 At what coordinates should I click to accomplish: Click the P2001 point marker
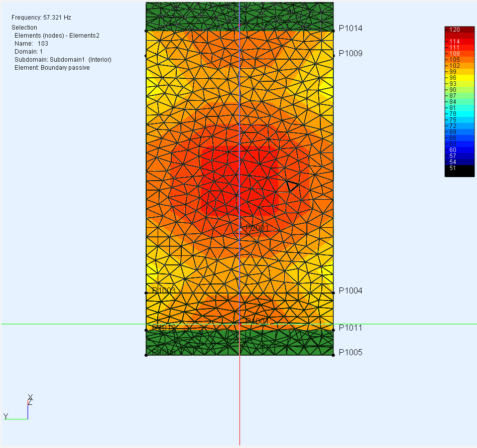coord(257,228)
